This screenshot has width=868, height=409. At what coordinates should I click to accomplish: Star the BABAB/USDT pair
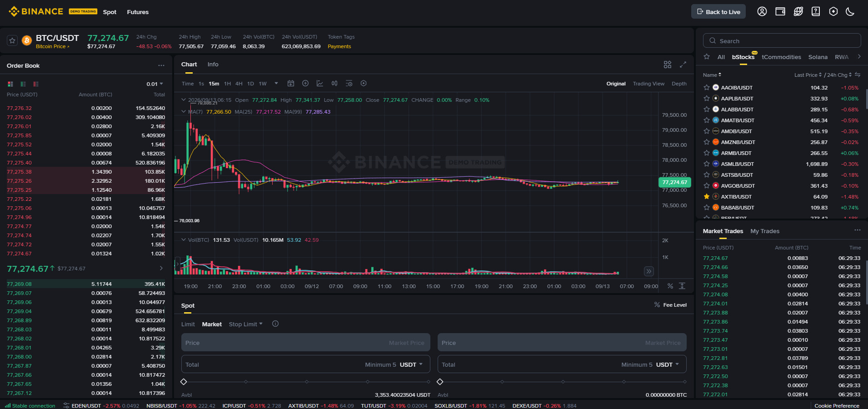tap(707, 208)
